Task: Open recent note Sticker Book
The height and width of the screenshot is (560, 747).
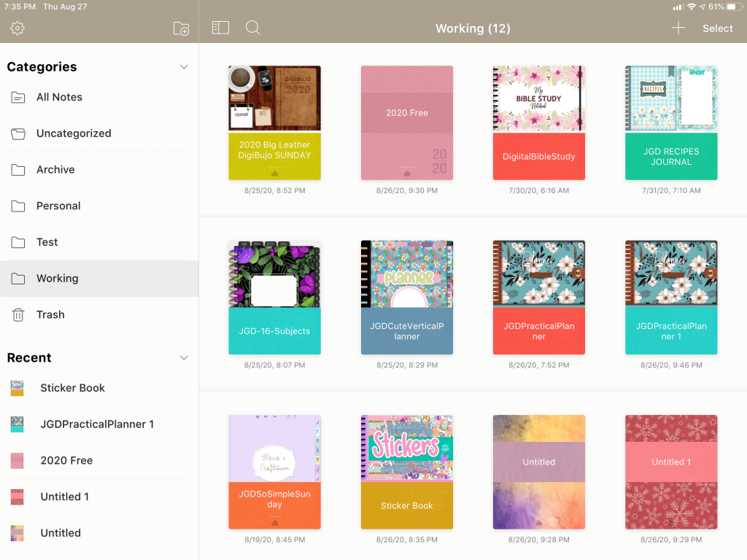Action: (x=71, y=388)
